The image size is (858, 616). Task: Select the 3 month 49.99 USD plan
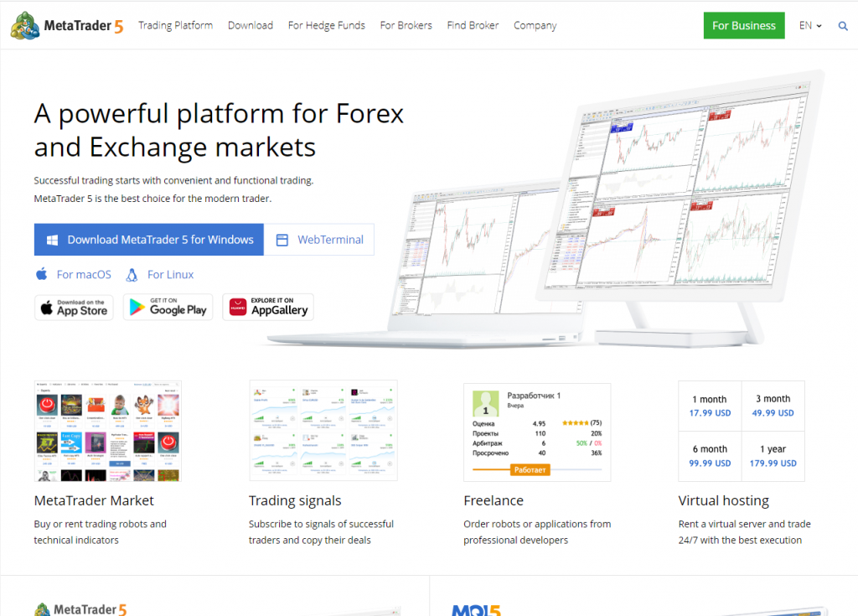773,406
